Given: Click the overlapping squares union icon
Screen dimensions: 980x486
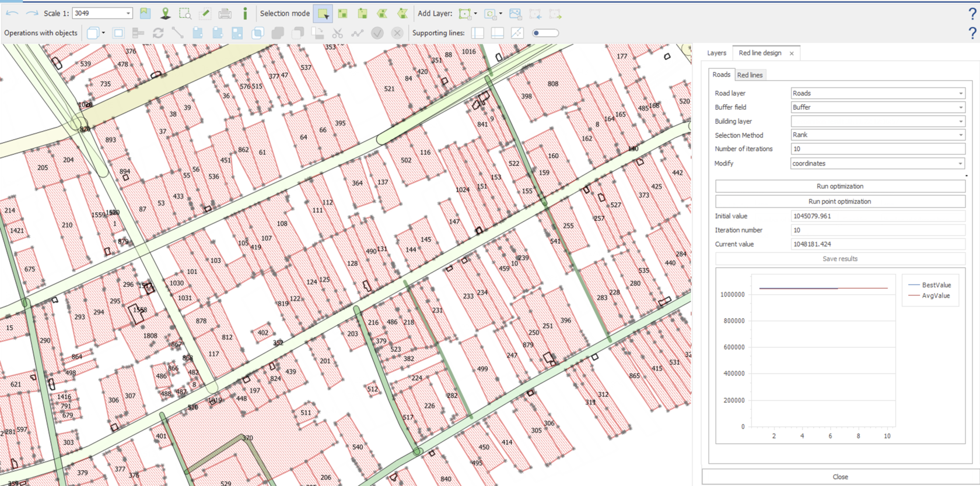Looking at the screenshot, I should (257, 33).
